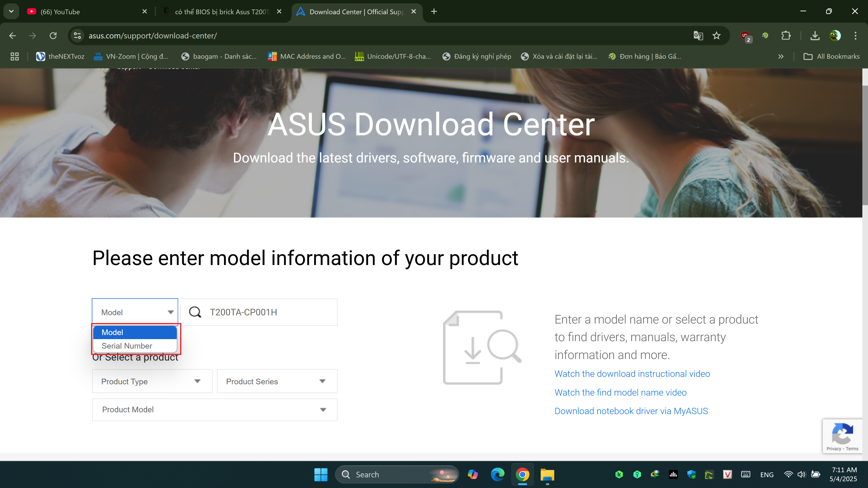Click the page's vertical scrollbar thumb

point(865,145)
